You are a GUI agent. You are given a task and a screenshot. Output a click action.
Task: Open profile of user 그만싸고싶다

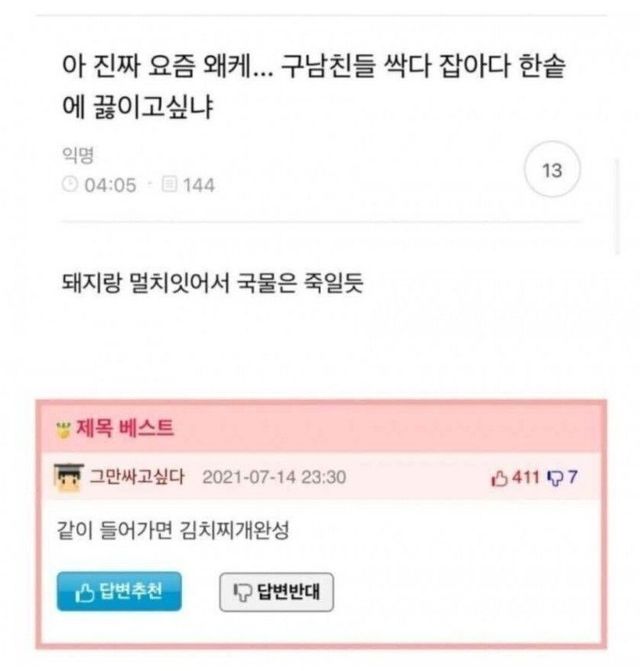(x=137, y=477)
